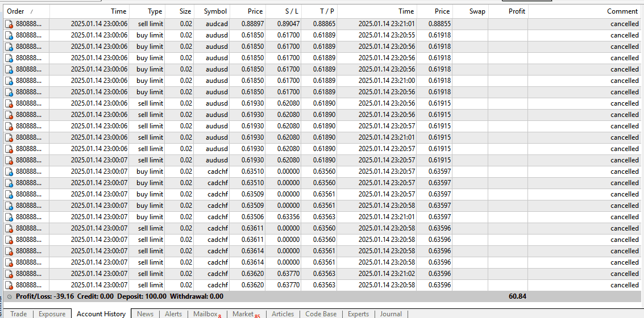Open the Exposure tab

52,314
